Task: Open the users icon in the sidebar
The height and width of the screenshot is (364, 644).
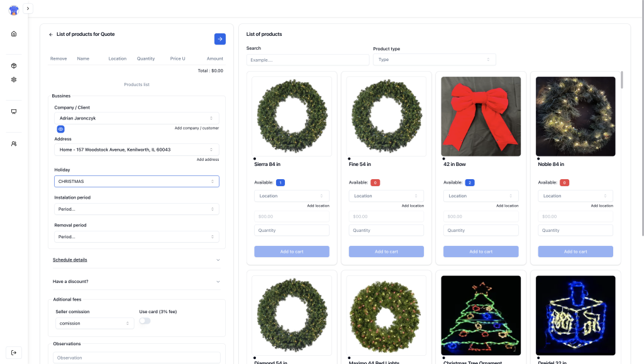Action: 14,143
